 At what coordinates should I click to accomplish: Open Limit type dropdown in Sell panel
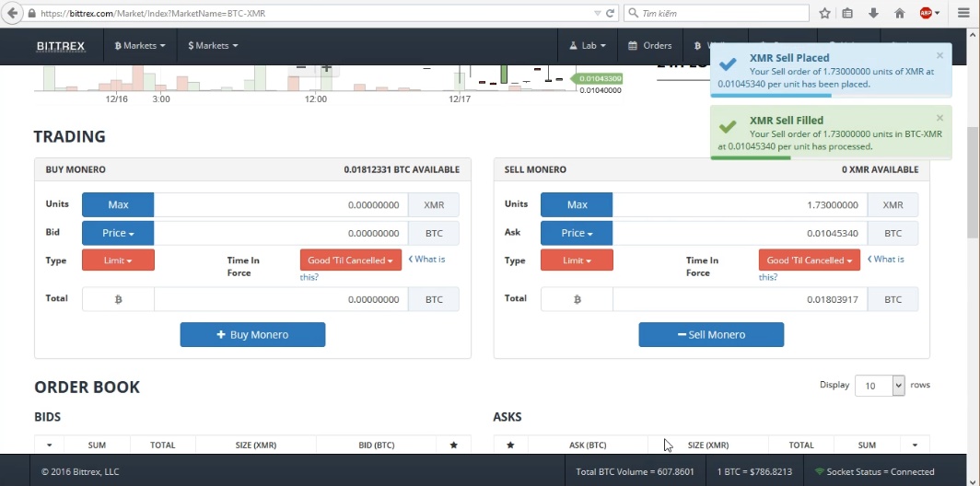click(x=577, y=260)
